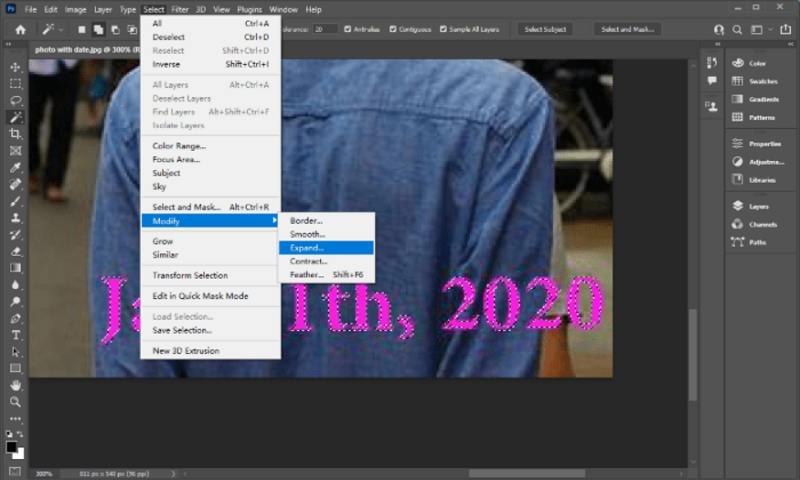
Task: Select the Hand tool
Action: point(15,385)
